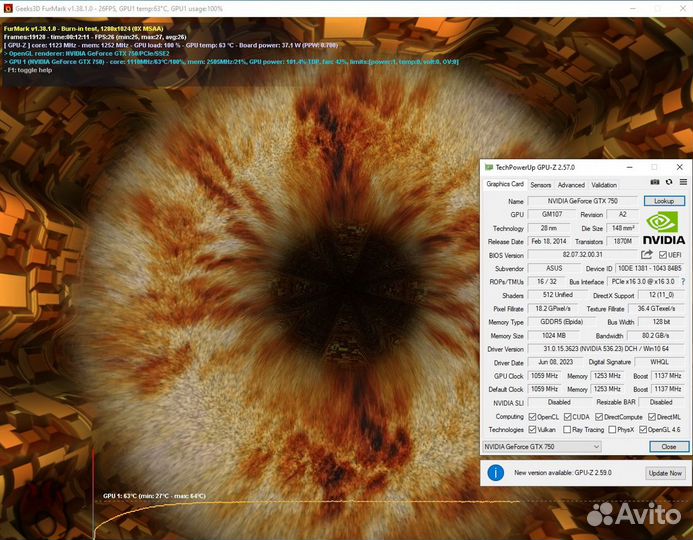Click the GPU-Z title bar app icon
The height and width of the screenshot is (540, 693).
(488, 167)
